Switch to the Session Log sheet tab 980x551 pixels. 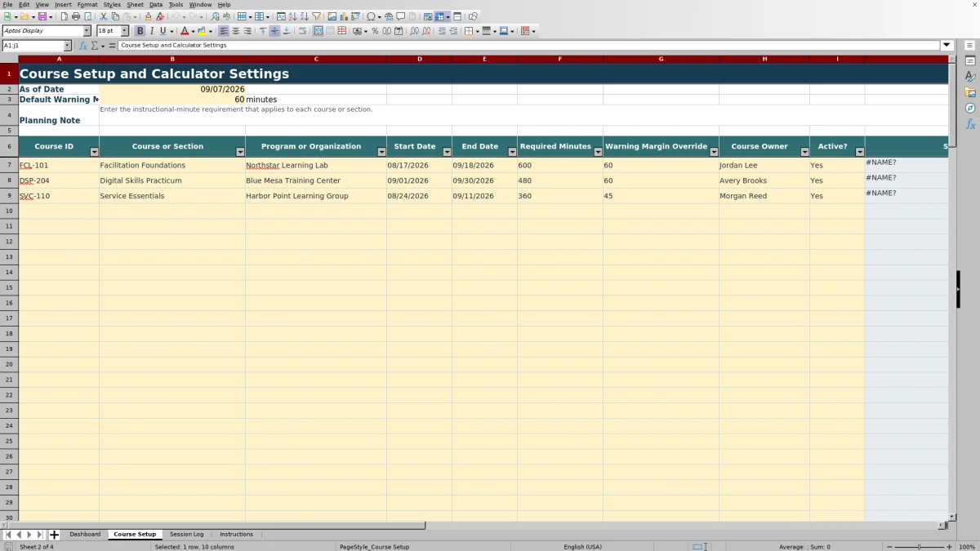[x=186, y=535]
